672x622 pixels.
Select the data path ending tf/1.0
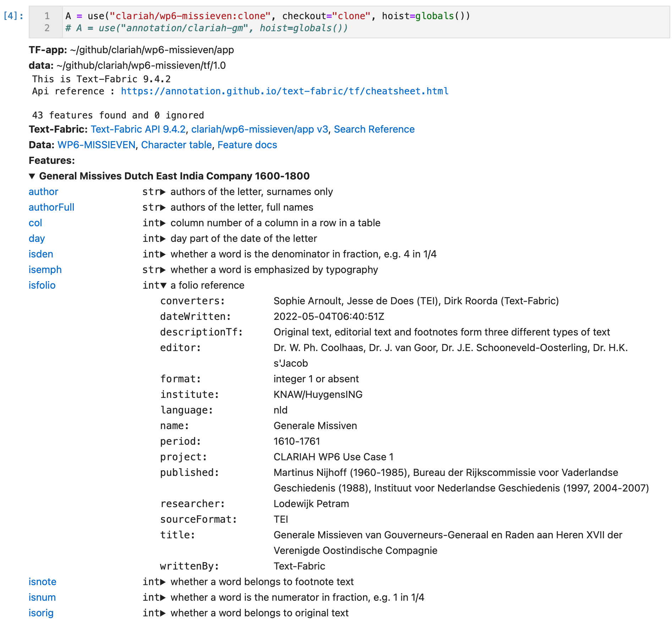tap(141, 66)
